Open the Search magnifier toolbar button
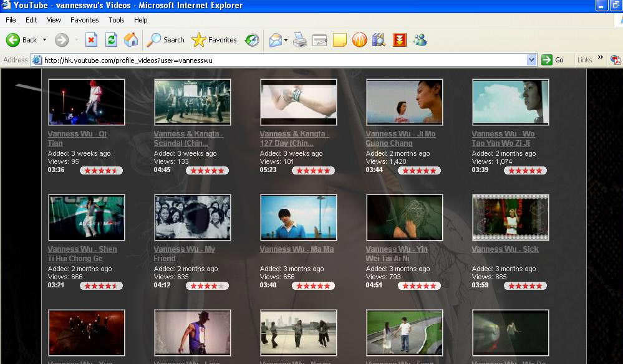Image resolution: width=623 pixels, height=364 pixels. pos(166,40)
